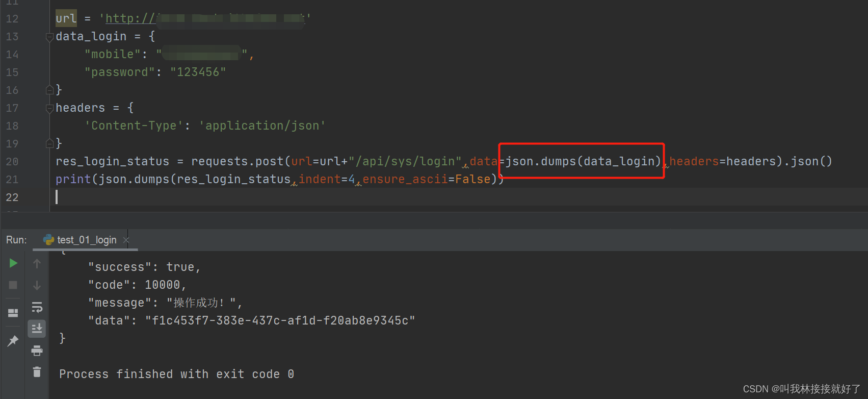This screenshot has height=399, width=868.
Task: Toggle soft-wrap in the Run console
Action: pyautogui.click(x=37, y=307)
